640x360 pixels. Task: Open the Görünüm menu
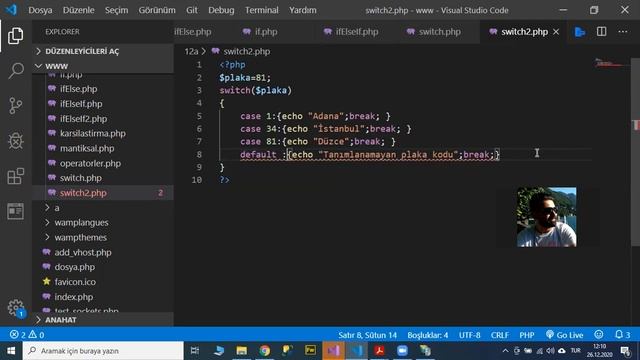157,10
